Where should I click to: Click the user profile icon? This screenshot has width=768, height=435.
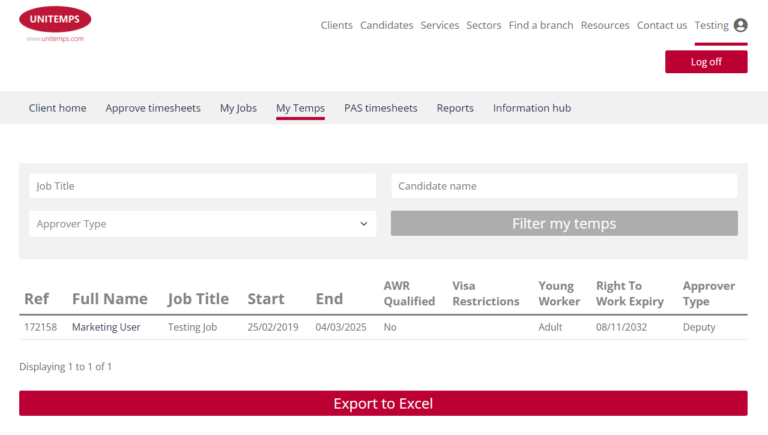click(740, 25)
